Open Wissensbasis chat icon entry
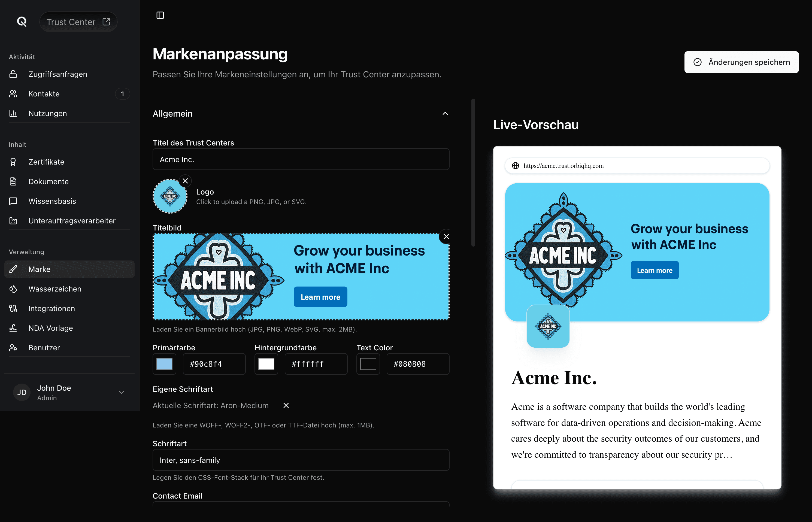The image size is (812, 522). (x=13, y=201)
